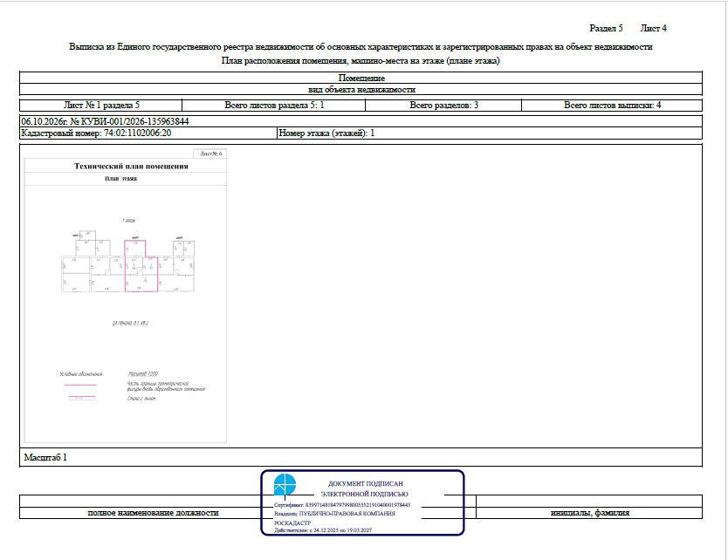Select the request number "КУВИ-001/2026-135963844" line
The height and width of the screenshot is (560, 728).
(361, 121)
